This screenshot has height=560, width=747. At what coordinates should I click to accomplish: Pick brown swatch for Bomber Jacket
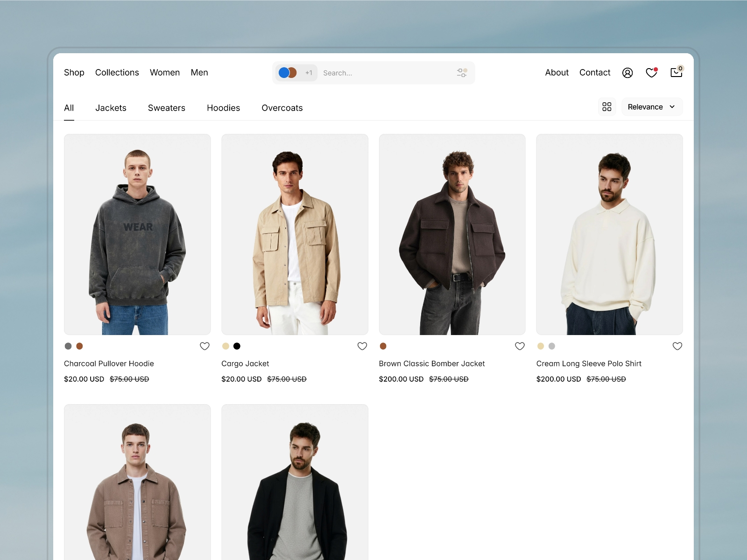click(383, 346)
